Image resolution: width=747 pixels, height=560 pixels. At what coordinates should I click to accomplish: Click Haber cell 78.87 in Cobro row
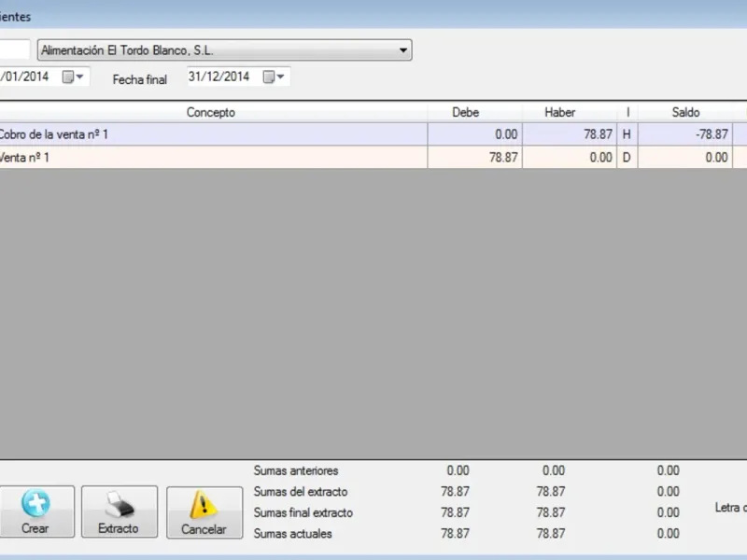click(x=570, y=134)
